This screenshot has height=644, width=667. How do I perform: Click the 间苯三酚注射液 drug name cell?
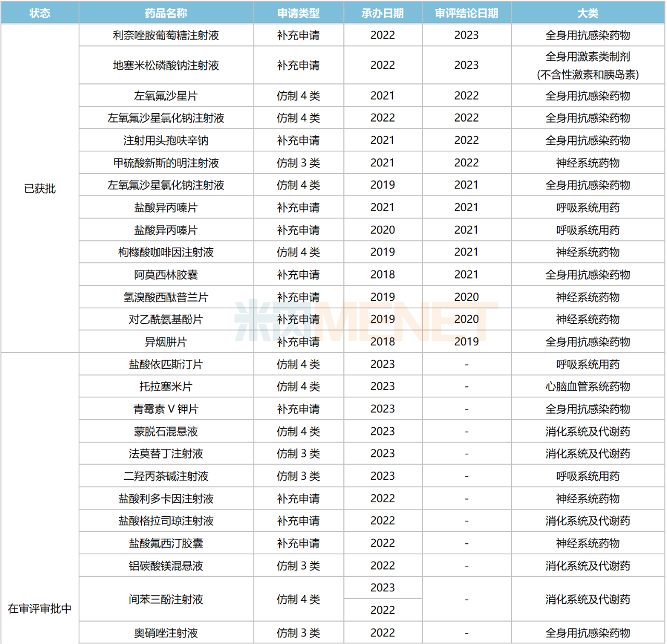166,599
